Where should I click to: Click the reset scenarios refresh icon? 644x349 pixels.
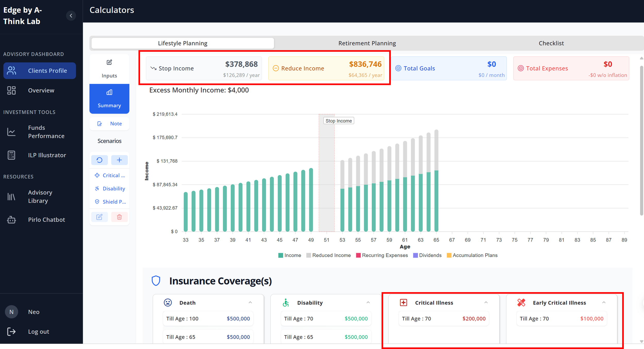click(x=99, y=160)
